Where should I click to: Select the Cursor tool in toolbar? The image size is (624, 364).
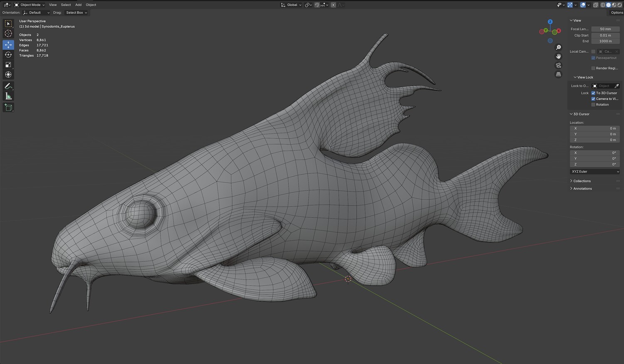8,34
